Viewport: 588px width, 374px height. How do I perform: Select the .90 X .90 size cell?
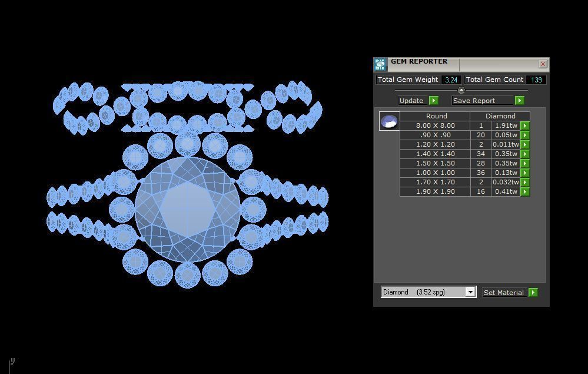[x=435, y=135]
